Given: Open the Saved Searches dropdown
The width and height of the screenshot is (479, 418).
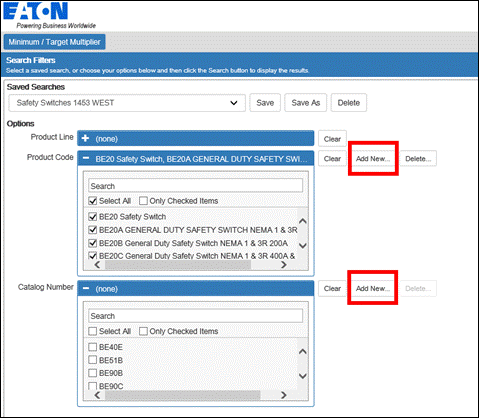Looking at the screenshot, I should coord(127,103).
